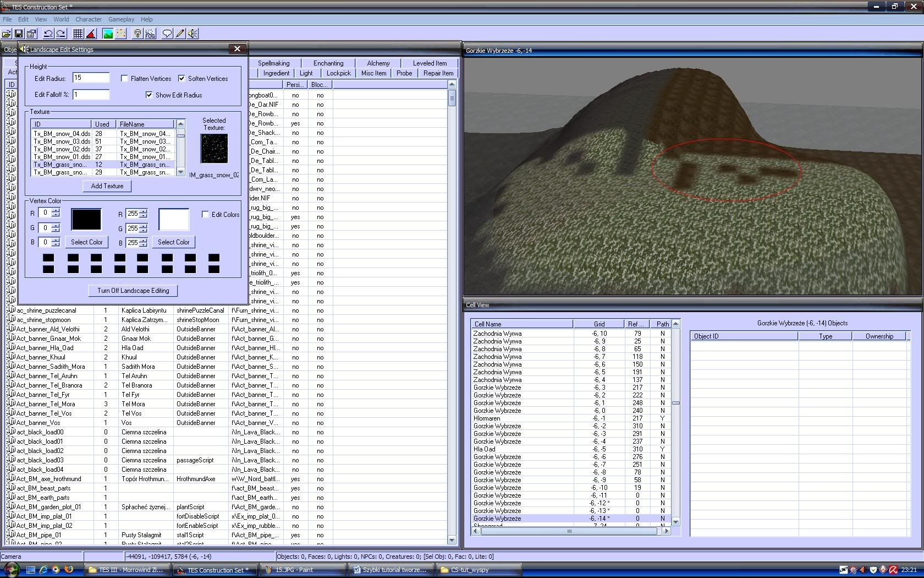Click the Edit Falloff % input field
924x578 pixels.
tap(91, 95)
